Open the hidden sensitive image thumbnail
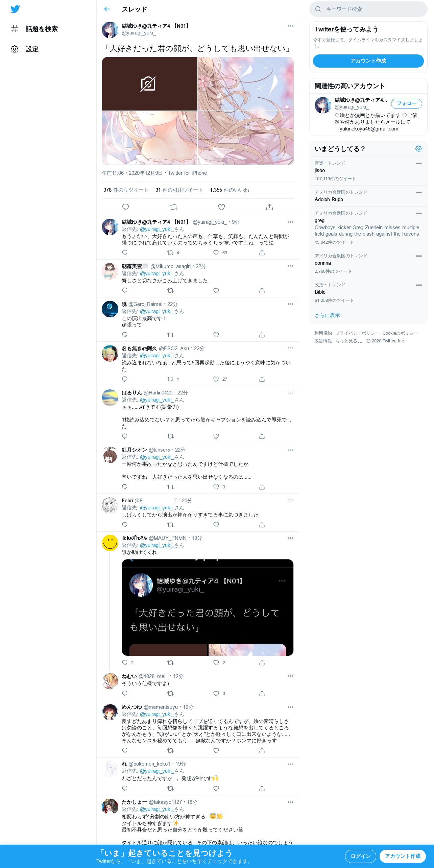The width and height of the screenshot is (434, 868). click(x=149, y=84)
